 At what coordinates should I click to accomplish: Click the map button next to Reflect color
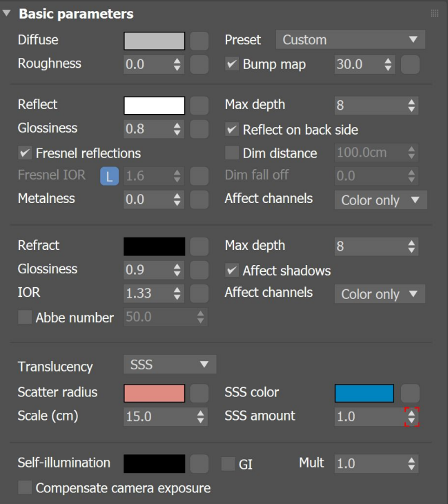199,105
